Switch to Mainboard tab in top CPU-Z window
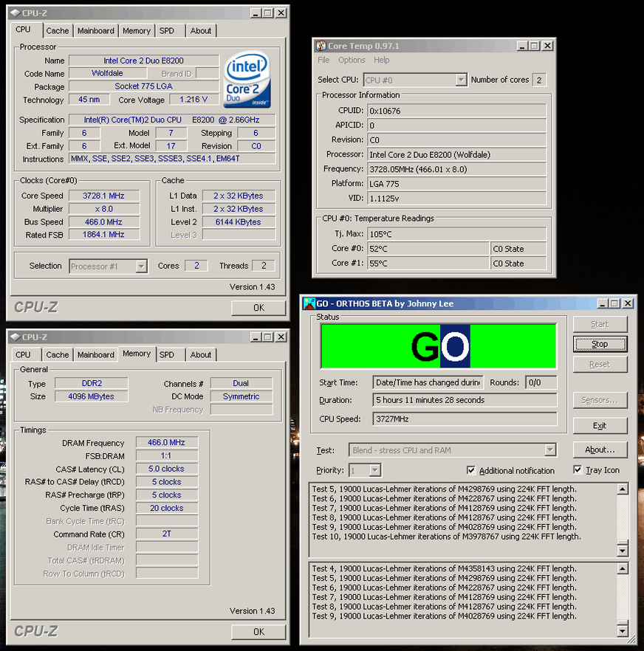 (95, 31)
